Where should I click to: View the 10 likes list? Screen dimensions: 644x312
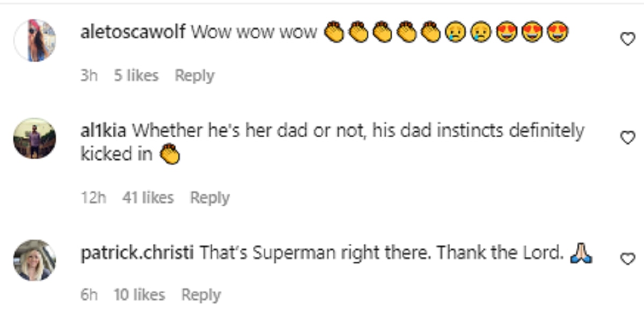coord(139,294)
